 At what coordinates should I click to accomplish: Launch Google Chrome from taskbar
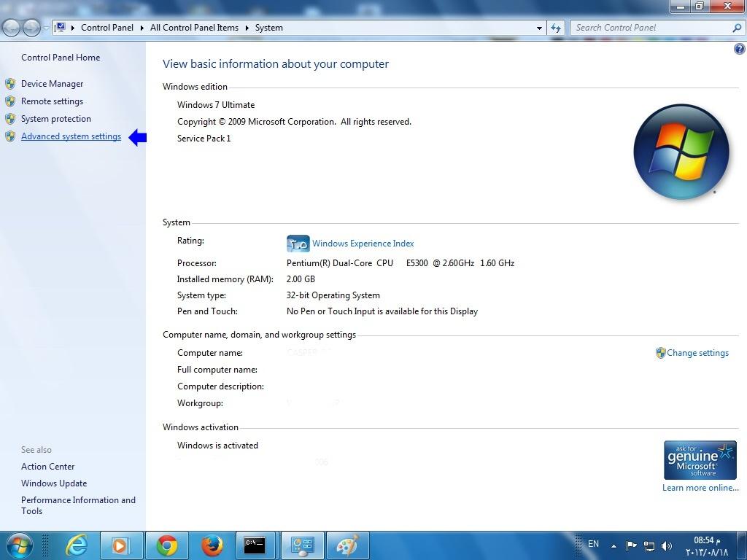[x=167, y=545]
